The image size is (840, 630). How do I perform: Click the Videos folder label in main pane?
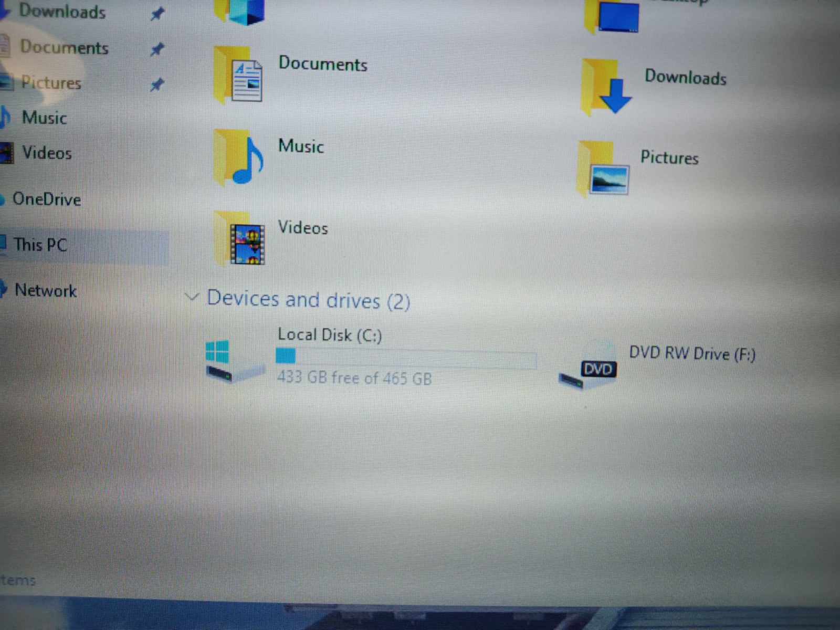303,227
